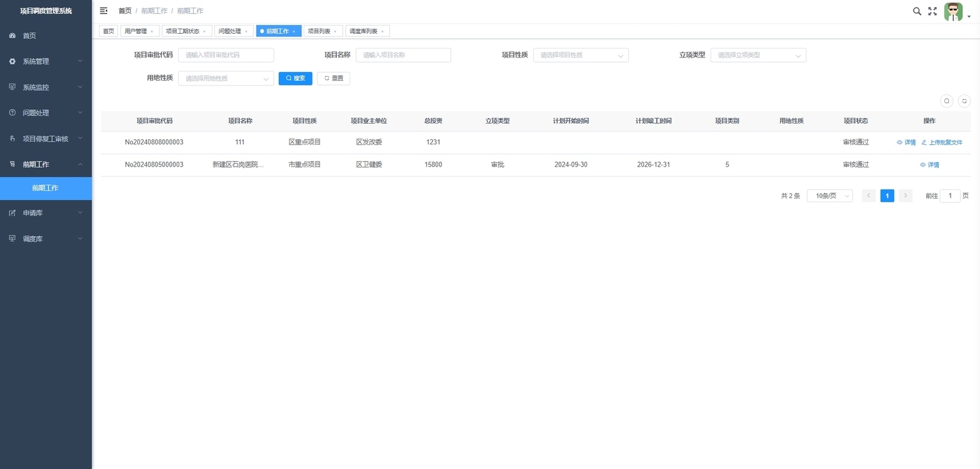Switch to the 项目列表 tab

(x=319, y=31)
